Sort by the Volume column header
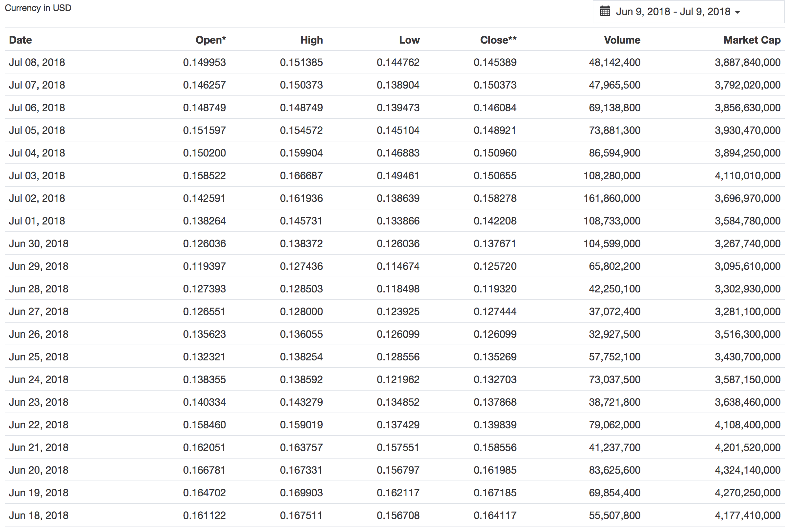This screenshot has width=790, height=532. 622,40
